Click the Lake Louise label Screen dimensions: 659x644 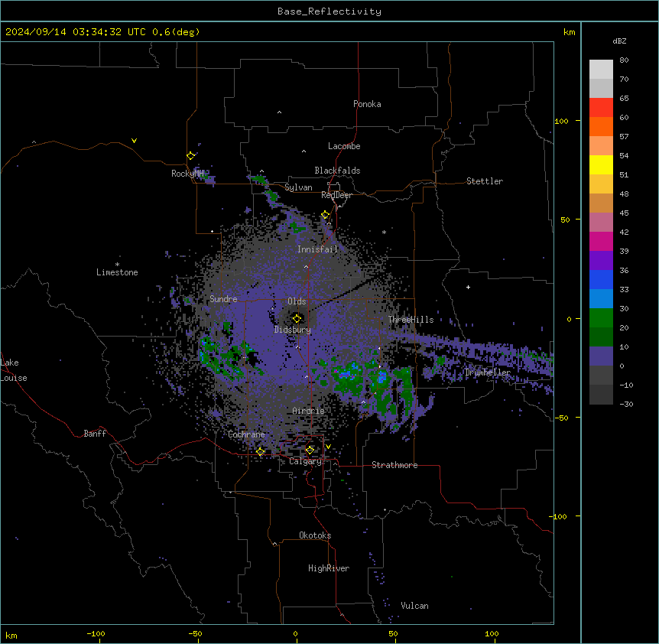tap(14, 370)
